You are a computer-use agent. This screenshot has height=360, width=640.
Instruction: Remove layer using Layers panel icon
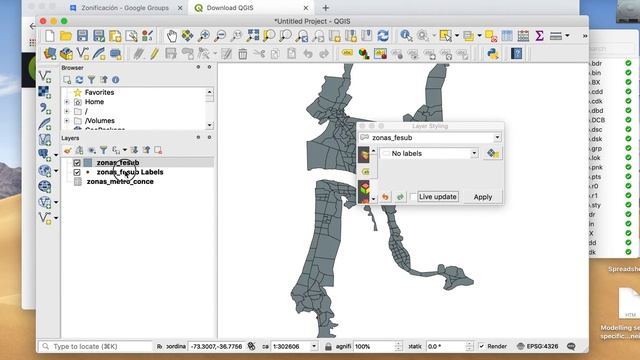coord(158,151)
